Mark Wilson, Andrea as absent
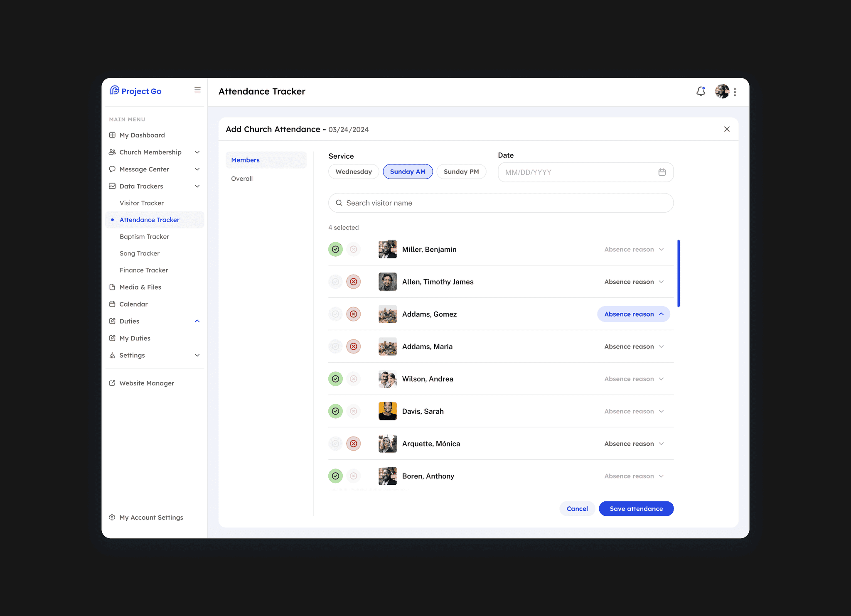851x616 pixels. [x=354, y=379]
